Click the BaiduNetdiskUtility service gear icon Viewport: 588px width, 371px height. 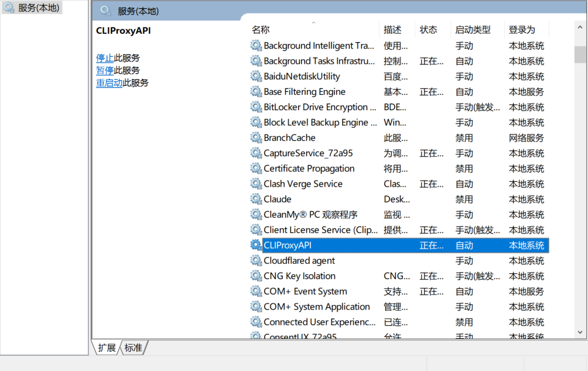tap(256, 77)
